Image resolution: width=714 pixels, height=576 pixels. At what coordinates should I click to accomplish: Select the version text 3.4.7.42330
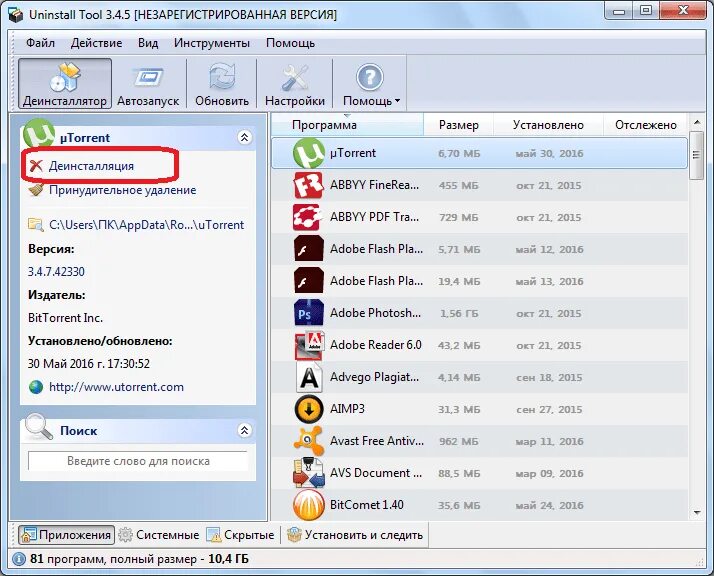(56, 272)
